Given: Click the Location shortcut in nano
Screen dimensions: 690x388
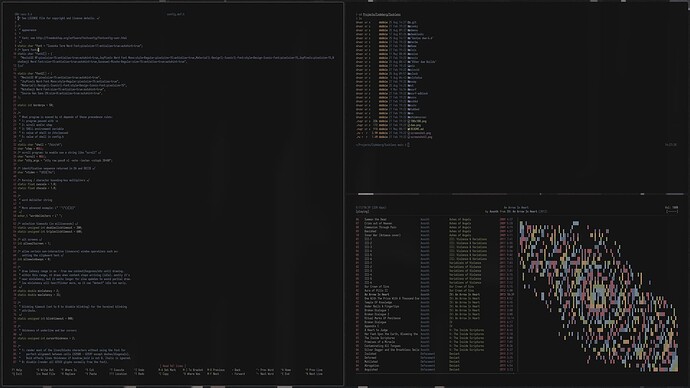Looking at the screenshot, I should click(118, 374).
